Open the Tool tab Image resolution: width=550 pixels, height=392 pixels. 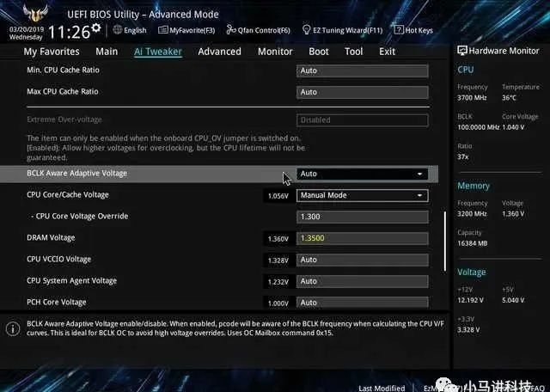click(x=353, y=52)
